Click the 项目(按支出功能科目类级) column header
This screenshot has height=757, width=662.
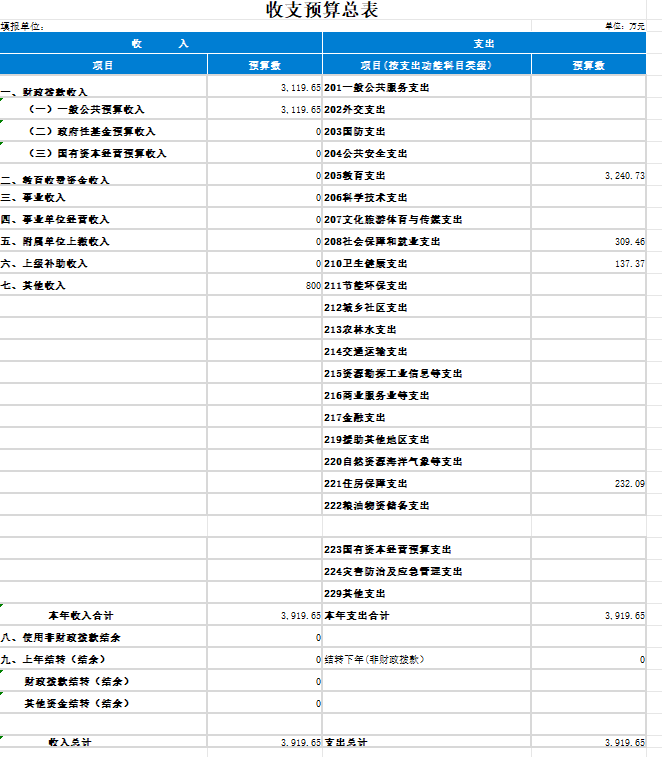(x=426, y=65)
